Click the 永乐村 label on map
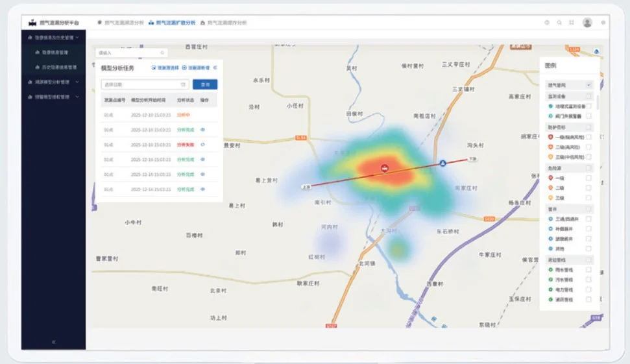 click(261, 80)
